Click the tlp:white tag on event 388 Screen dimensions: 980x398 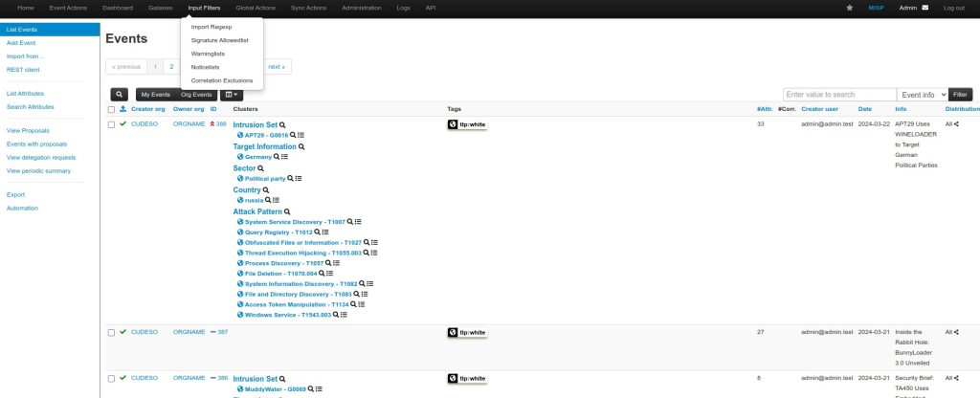(467, 124)
